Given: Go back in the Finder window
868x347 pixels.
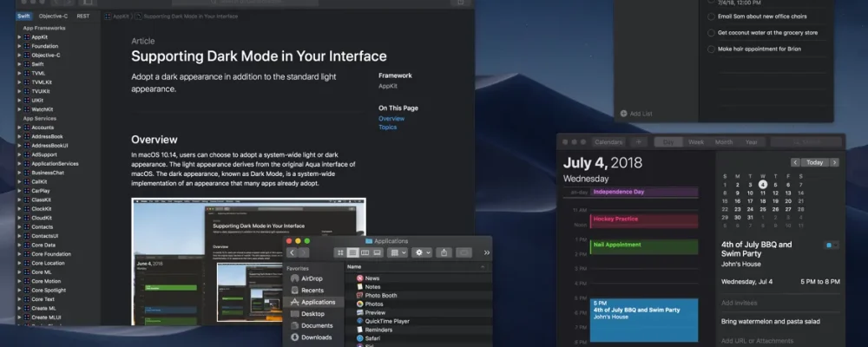Looking at the screenshot, I should pyautogui.click(x=293, y=252).
